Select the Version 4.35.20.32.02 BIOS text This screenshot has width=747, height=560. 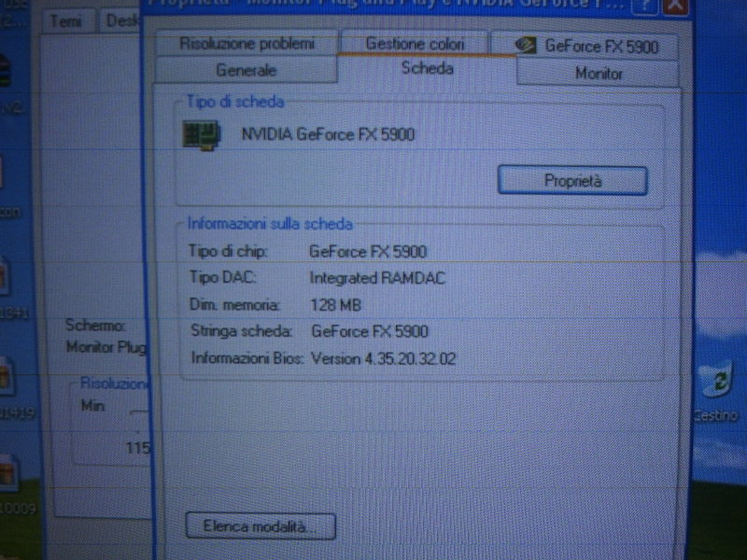[x=384, y=358]
